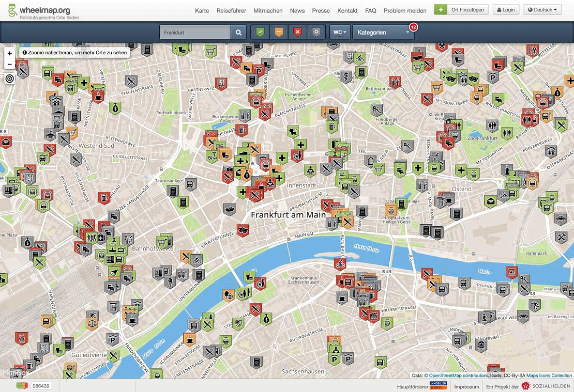Click the ImmobilienScout24 sponsor logo
This screenshot has height=392, width=574.
pos(438,386)
